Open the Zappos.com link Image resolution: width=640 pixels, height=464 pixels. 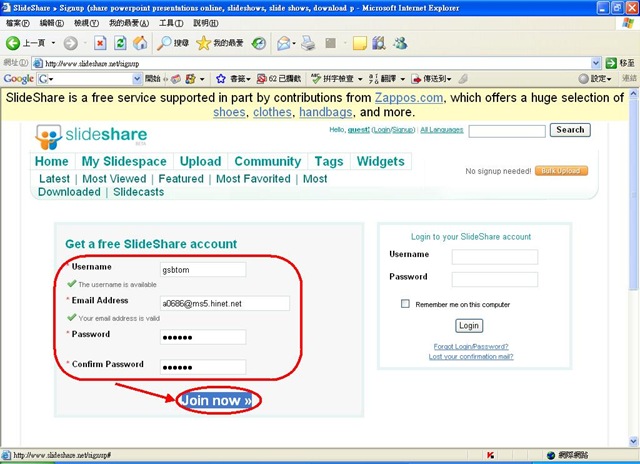point(409,98)
